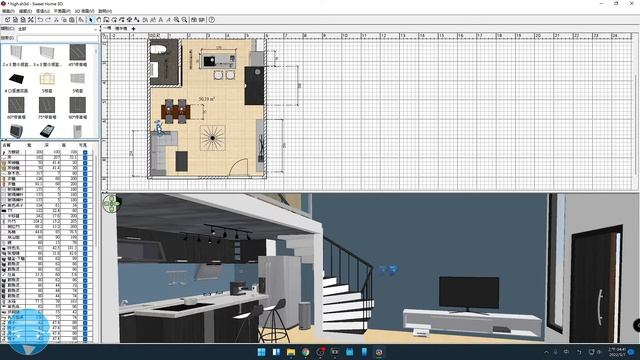Click the Zoom out magnifier icon

(184, 20)
